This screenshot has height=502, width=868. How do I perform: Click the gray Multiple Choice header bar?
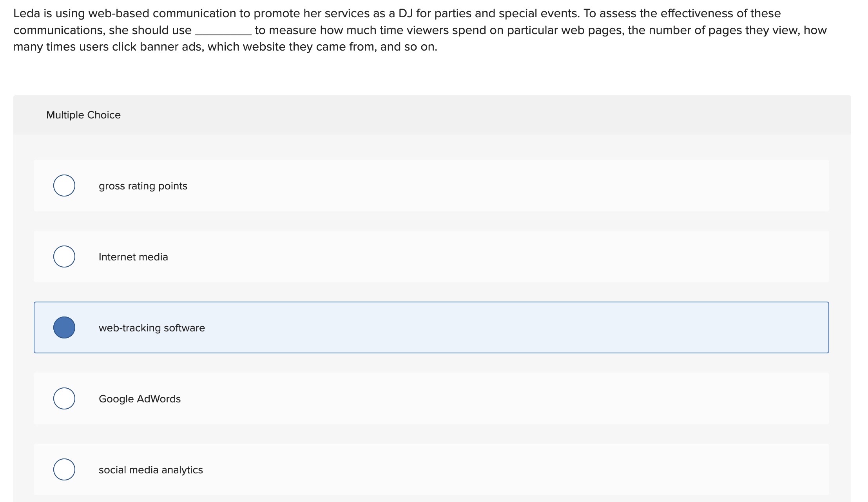tap(431, 115)
